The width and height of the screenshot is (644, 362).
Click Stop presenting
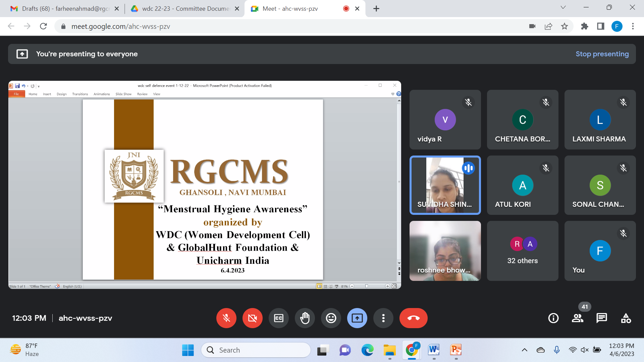pos(602,54)
